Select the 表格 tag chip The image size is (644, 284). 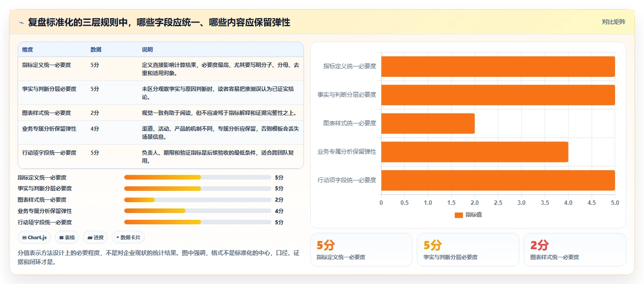click(x=67, y=237)
